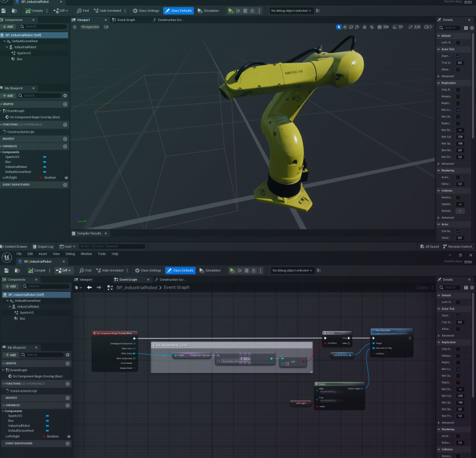Click Simulation in the upper window toolbar
The height and width of the screenshot is (458, 476).
[x=208, y=11]
